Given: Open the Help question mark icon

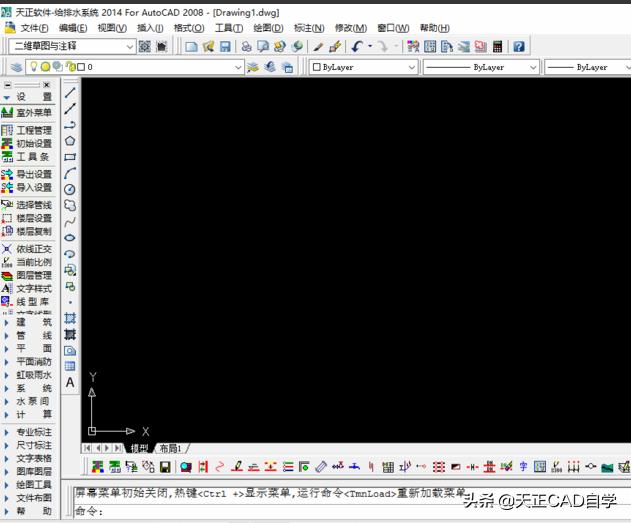Looking at the screenshot, I should 518,46.
